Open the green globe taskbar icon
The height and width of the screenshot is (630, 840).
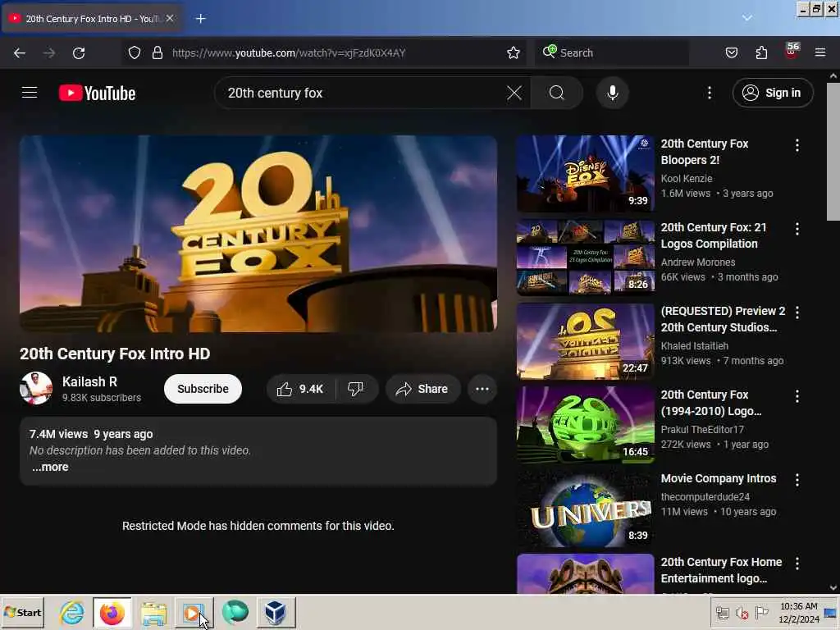(x=235, y=612)
